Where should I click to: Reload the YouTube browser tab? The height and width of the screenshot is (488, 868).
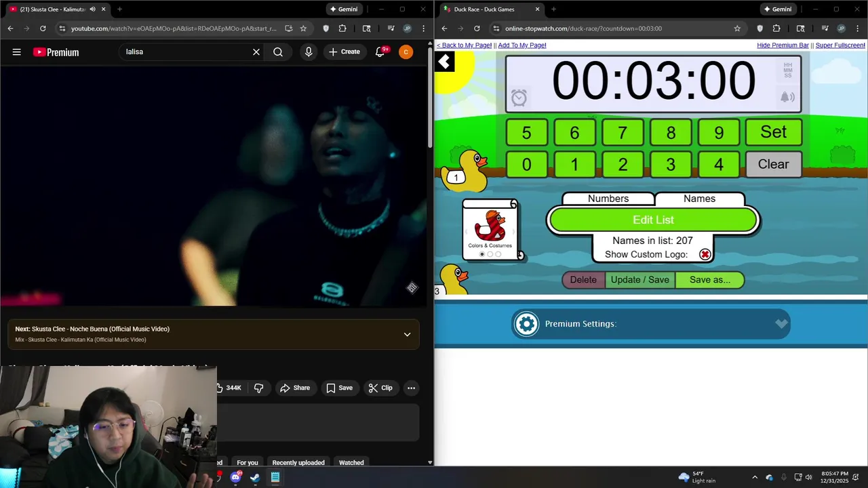(43, 28)
